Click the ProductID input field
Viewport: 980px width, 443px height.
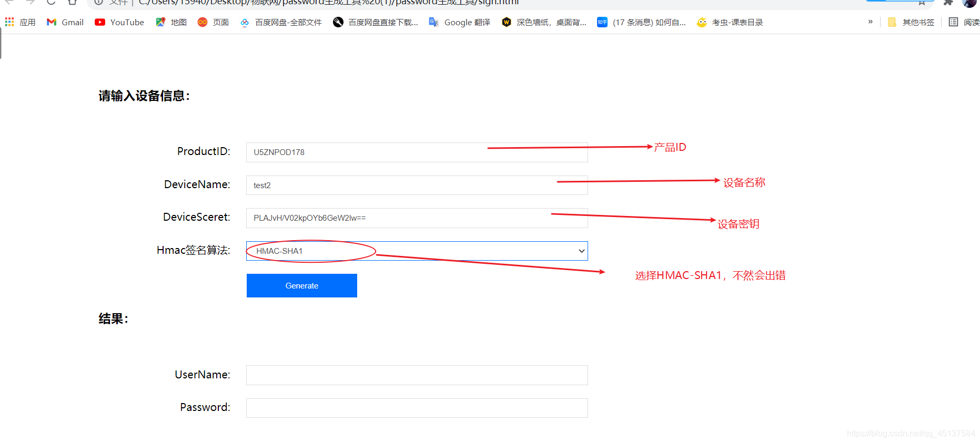tap(417, 152)
